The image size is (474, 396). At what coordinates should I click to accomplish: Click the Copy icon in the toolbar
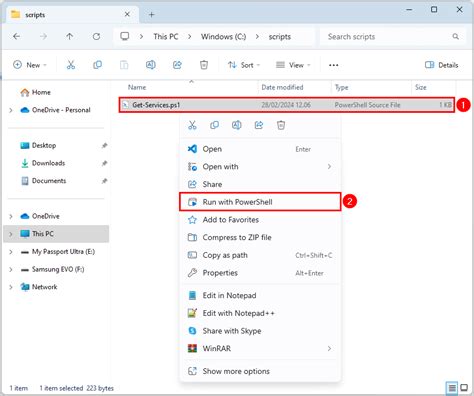click(x=97, y=65)
